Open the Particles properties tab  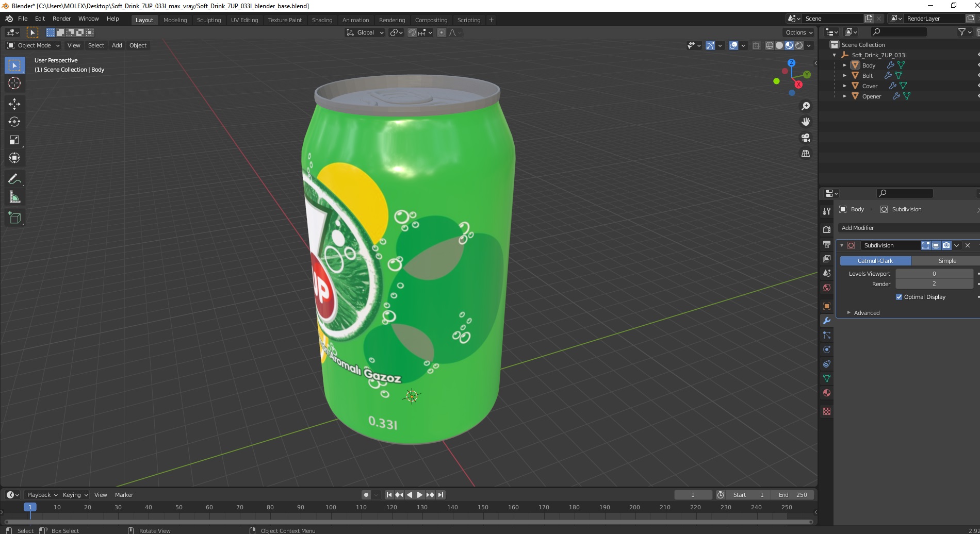(827, 335)
